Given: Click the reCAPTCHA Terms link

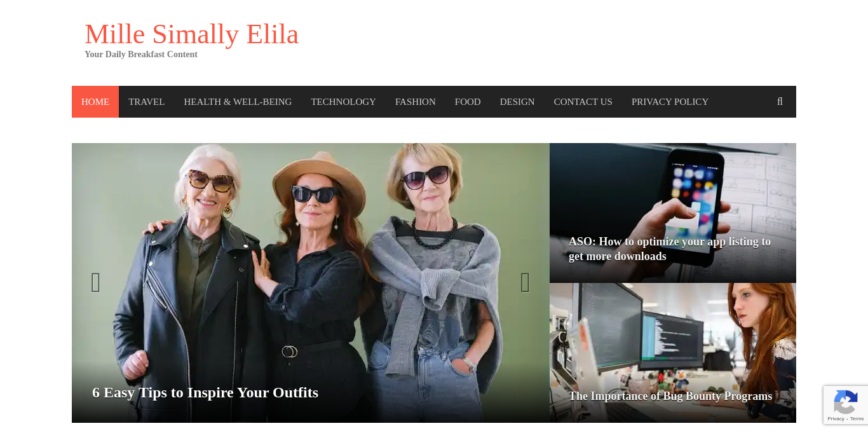Looking at the screenshot, I should [857, 418].
